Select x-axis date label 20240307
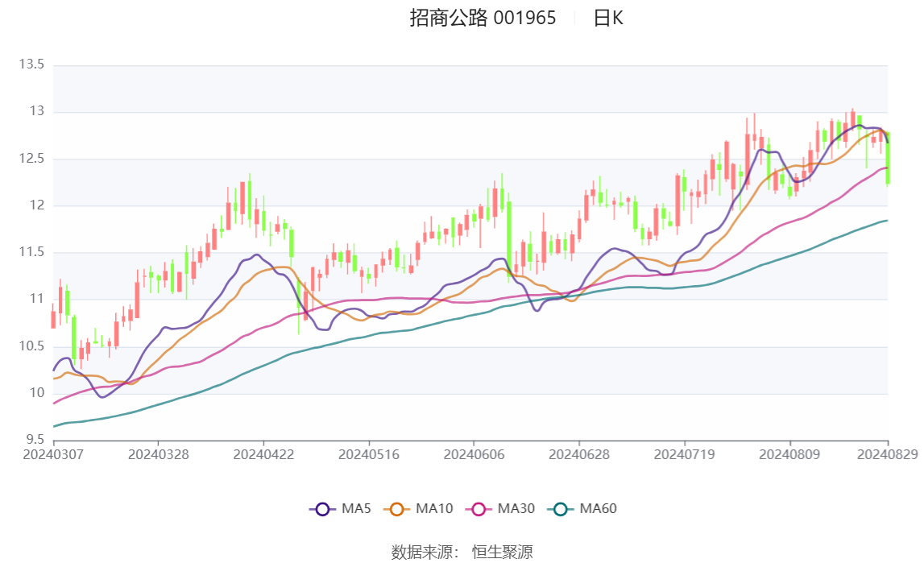The image size is (924, 563). click(53, 454)
